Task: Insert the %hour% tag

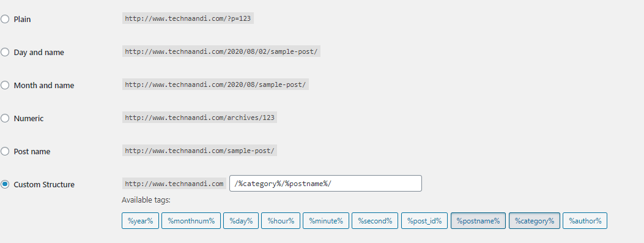Action: (281, 221)
